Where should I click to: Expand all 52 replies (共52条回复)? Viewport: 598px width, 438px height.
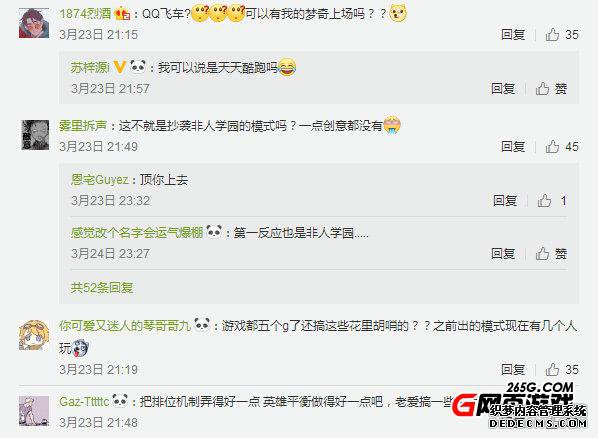(102, 288)
